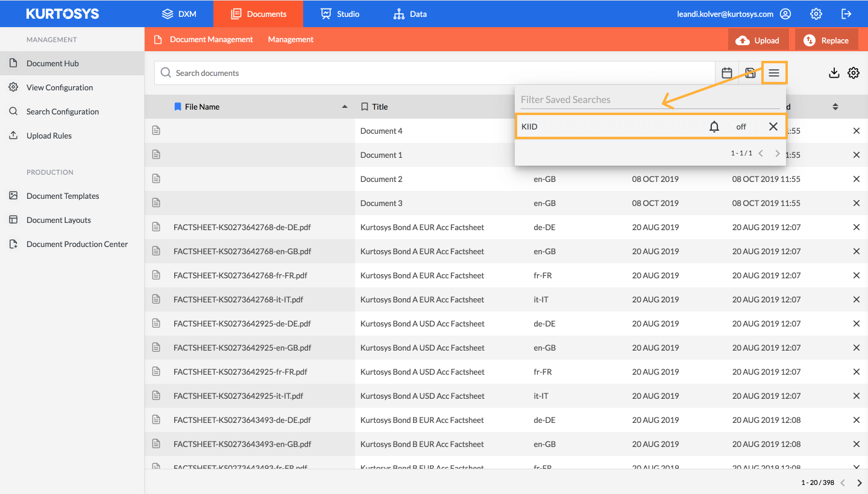
Task: Open FACTSHEET-KS0273643493-en-GB.pdf
Action: pos(242,444)
